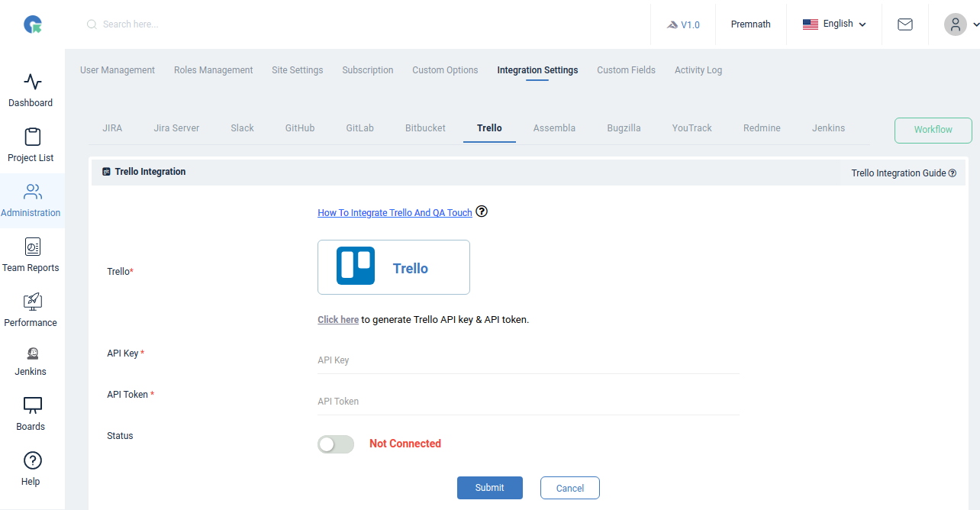The width and height of the screenshot is (980, 510).
Task: Expand the English language dropdown
Action: (833, 24)
